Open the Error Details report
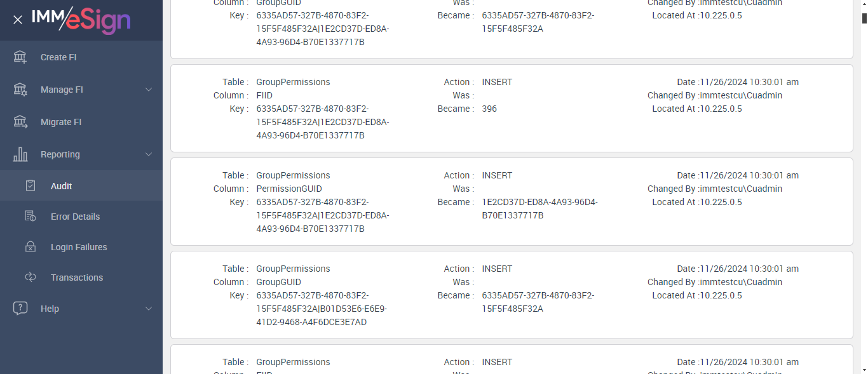868x374 pixels. (x=75, y=217)
